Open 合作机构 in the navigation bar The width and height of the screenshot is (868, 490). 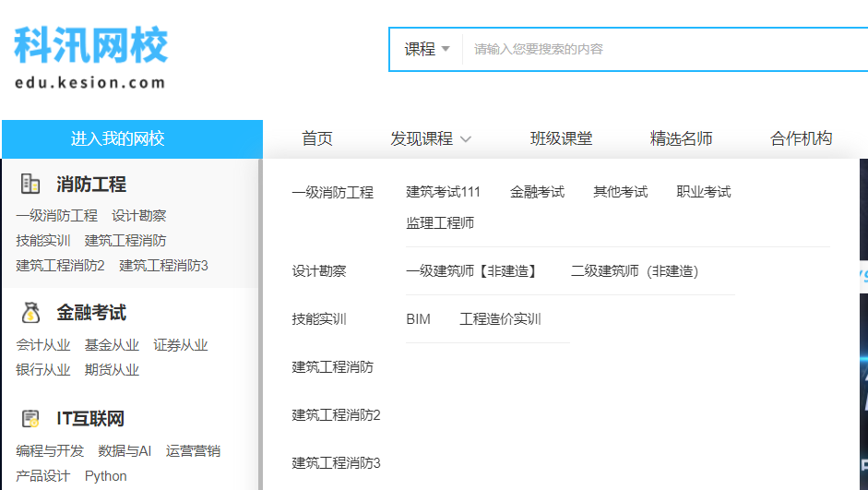click(x=801, y=138)
